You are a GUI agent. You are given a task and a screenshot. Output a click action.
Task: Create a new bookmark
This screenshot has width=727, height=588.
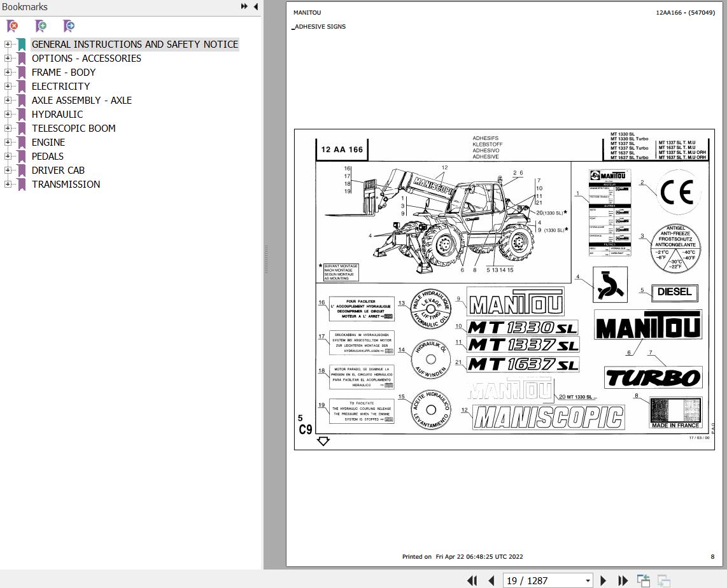(40, 26)
